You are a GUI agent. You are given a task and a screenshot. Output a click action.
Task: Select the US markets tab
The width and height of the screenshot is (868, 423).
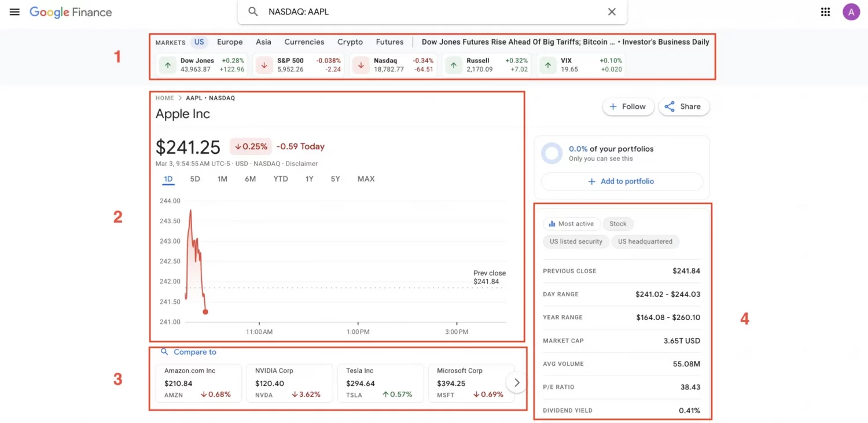[x=199, y=42]
